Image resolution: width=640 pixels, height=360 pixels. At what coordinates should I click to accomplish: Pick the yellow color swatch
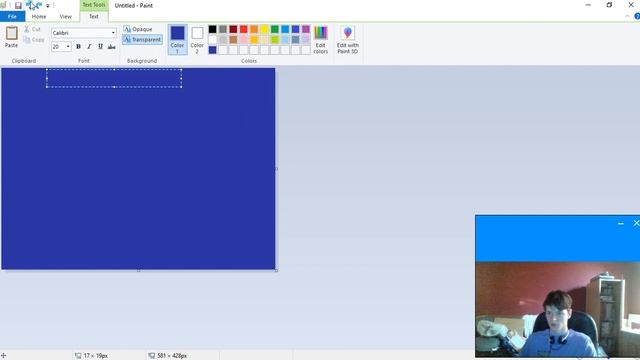pos(264,29)
